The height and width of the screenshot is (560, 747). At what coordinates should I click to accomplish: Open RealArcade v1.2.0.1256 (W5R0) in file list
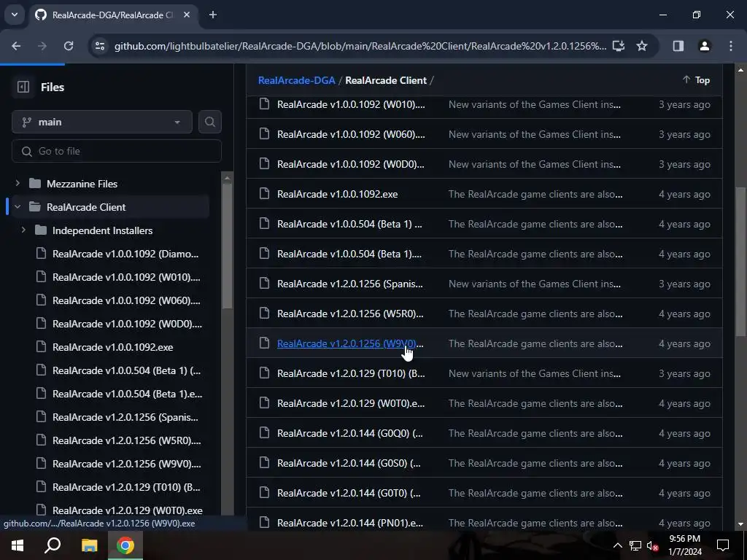click(x=350, y=314)
